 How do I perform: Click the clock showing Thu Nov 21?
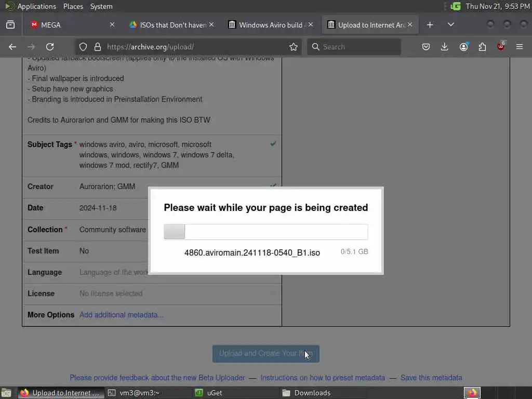coord(497,6)
